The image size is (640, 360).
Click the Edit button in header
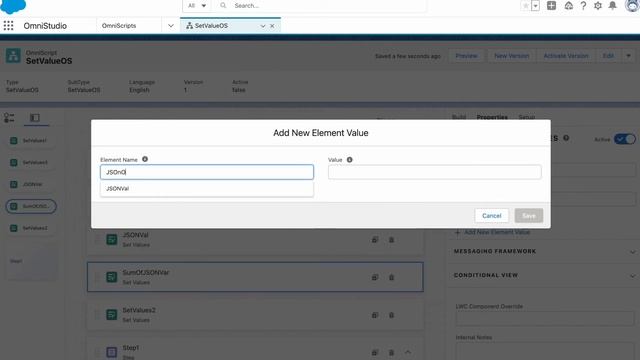point(608,56)
